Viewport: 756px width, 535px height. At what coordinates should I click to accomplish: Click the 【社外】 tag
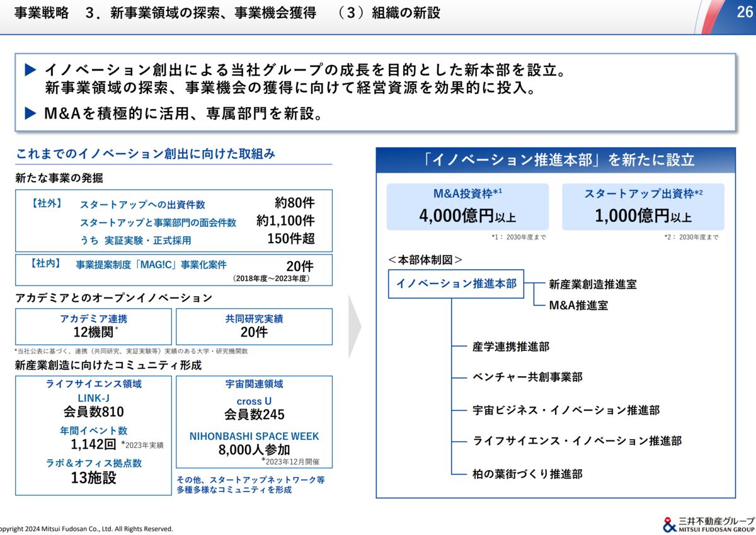click(47, 204)
